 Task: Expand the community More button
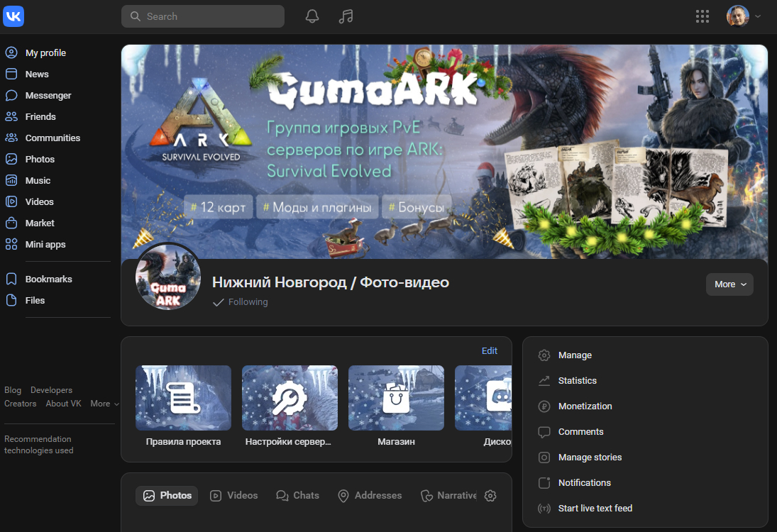[729, 284]
